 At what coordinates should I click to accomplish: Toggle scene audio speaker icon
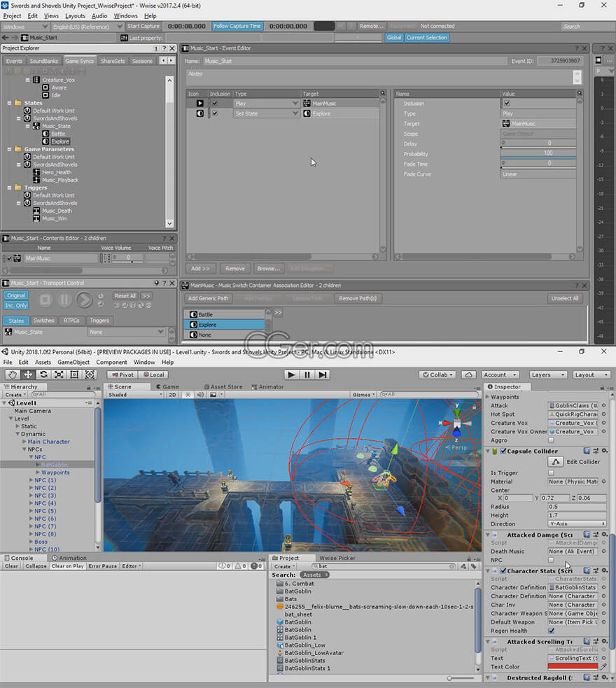(x=200, y=395)
